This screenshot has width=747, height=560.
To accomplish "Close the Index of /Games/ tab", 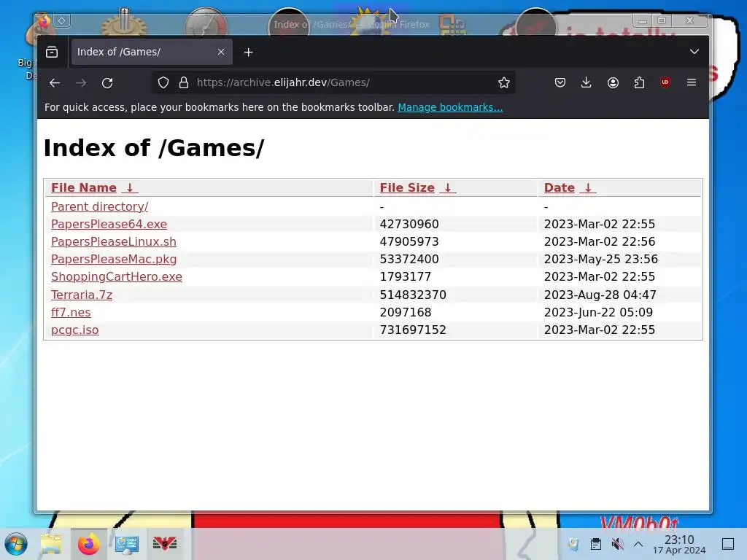I will (x=220, y=52).
